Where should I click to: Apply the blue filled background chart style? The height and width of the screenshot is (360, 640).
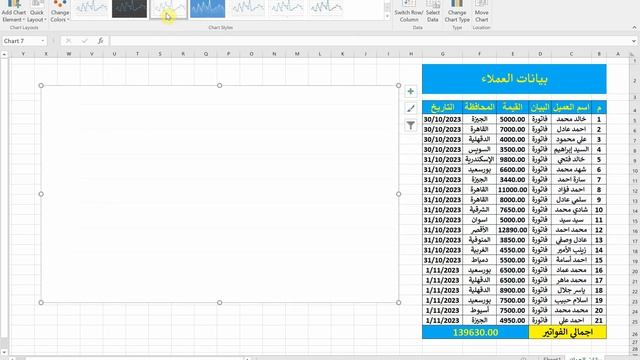click(207, 8)
